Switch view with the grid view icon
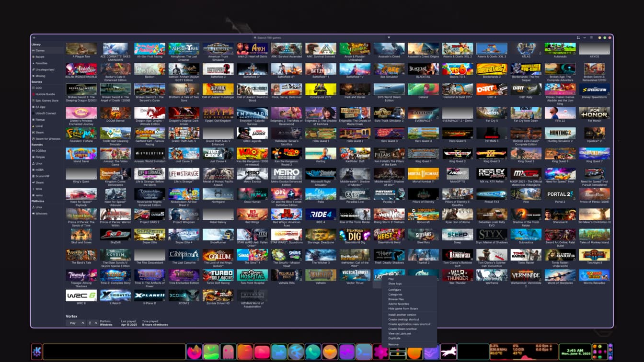644x362 pixels. (x=578, y=37)
